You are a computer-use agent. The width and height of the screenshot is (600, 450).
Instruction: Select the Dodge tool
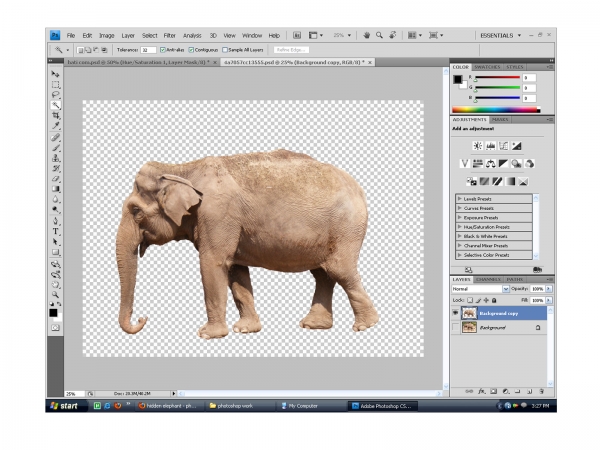(55, 210)
